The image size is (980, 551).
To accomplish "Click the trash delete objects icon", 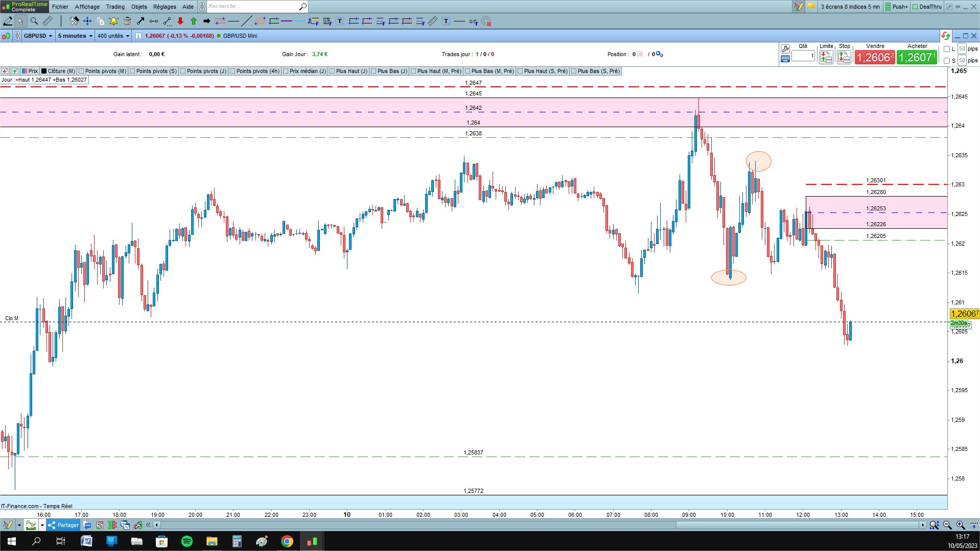I will pyautogui.click(x=127, y=21).
